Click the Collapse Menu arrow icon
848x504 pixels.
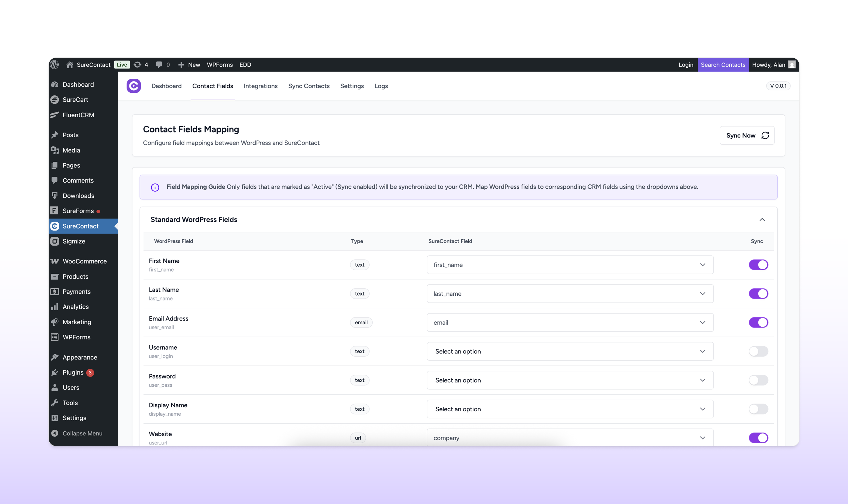click(x=55, y=433)
